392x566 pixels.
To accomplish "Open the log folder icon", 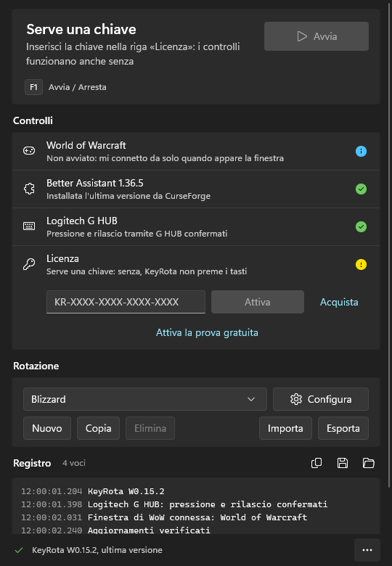I will (x=369, y=463).
